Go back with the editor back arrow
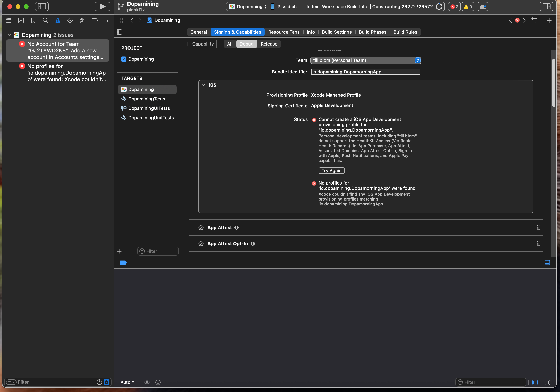The width and height of the screenshot is (560, 392). 132,21
